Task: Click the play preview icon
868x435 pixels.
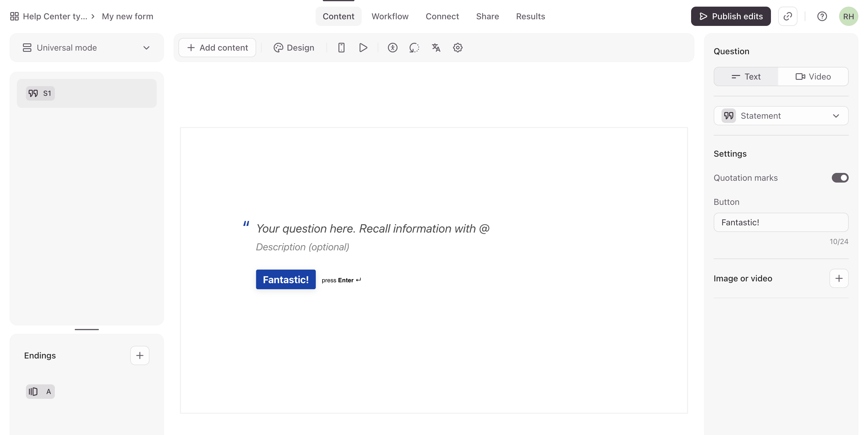Action: (363, 48)
